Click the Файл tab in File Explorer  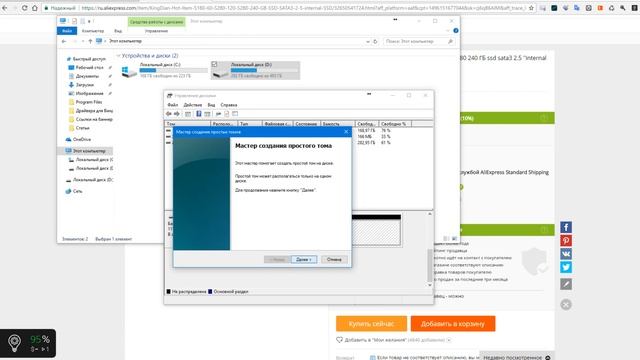[67, 31]
